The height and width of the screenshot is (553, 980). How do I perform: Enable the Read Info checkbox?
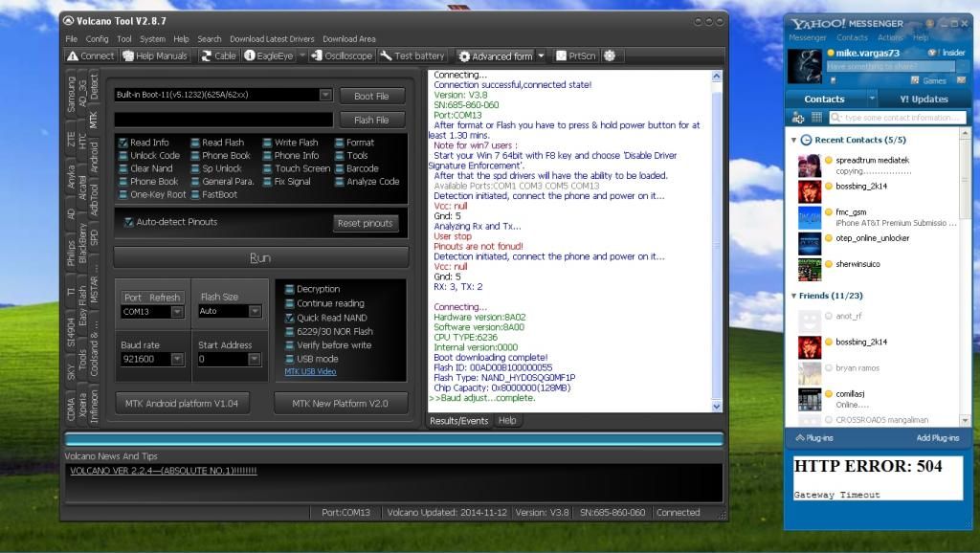point(123,143)
